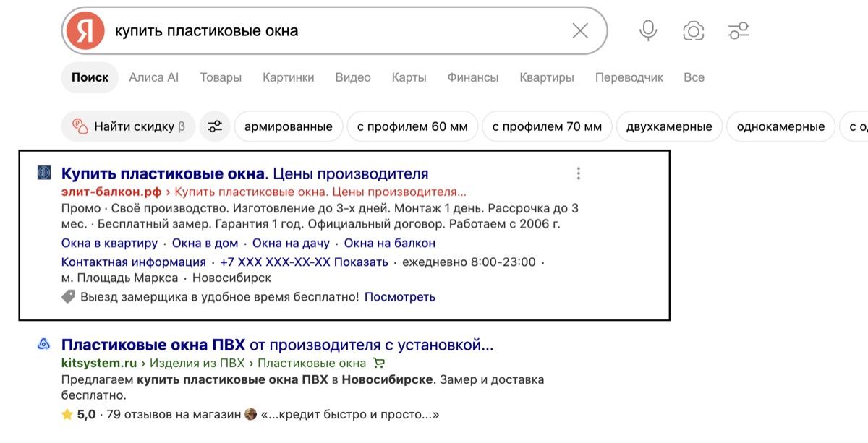Open the Окна на дачу sitelink
Screen dimensions: 868x443
click(x=291, y=243)
